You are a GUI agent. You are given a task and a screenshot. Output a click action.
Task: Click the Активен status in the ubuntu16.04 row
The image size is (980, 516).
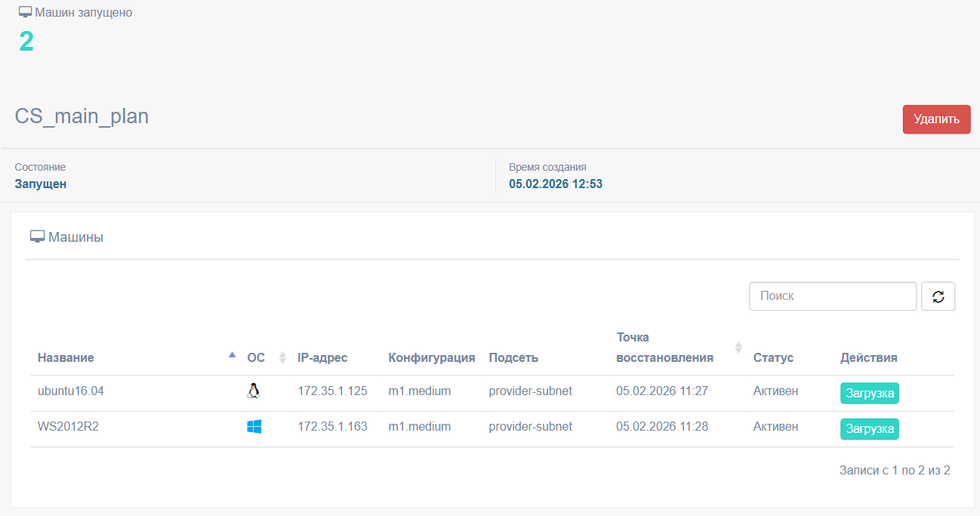[775, 391]
